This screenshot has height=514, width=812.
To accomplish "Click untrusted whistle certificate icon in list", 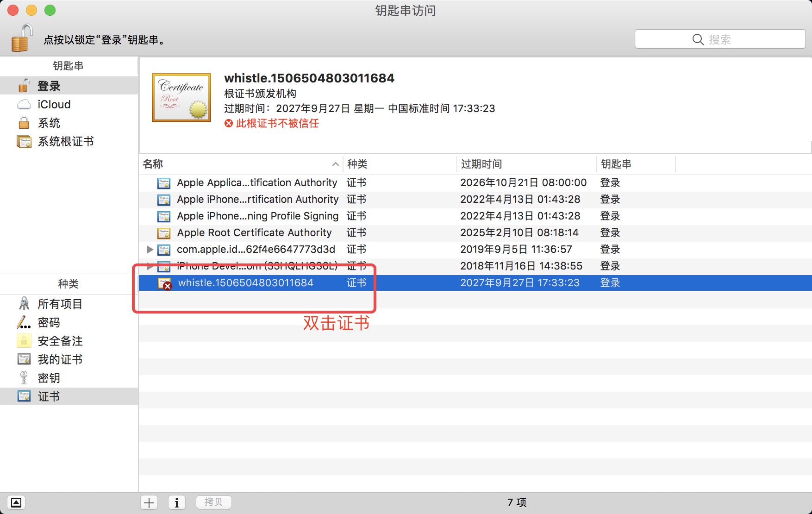I will 165,283.
